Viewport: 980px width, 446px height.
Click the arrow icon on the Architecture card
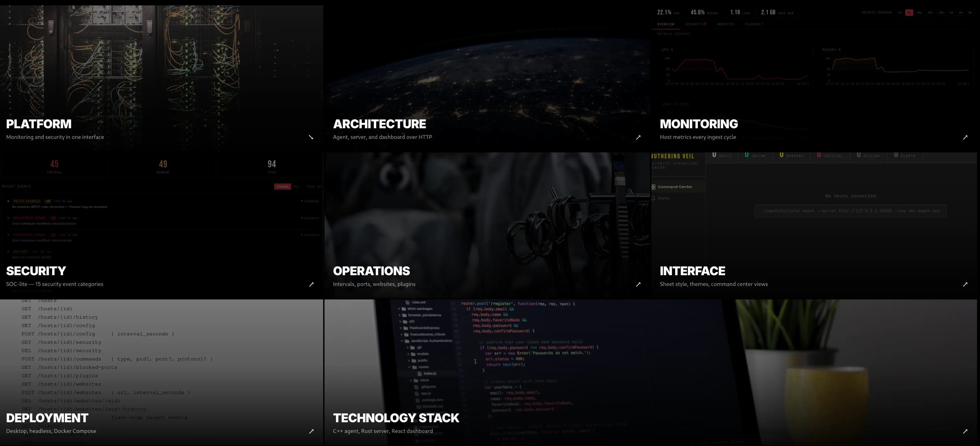(638, 137)
